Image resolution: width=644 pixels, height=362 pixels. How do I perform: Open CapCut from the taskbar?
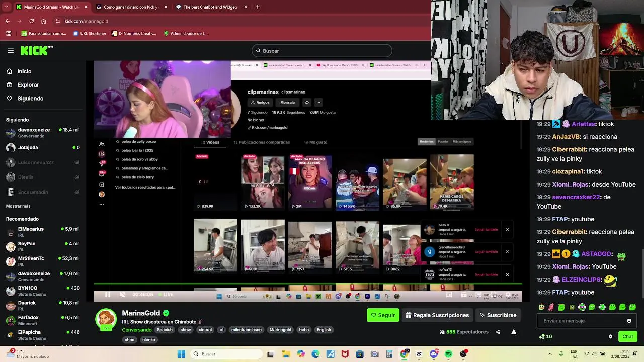[x=419, y=354]
